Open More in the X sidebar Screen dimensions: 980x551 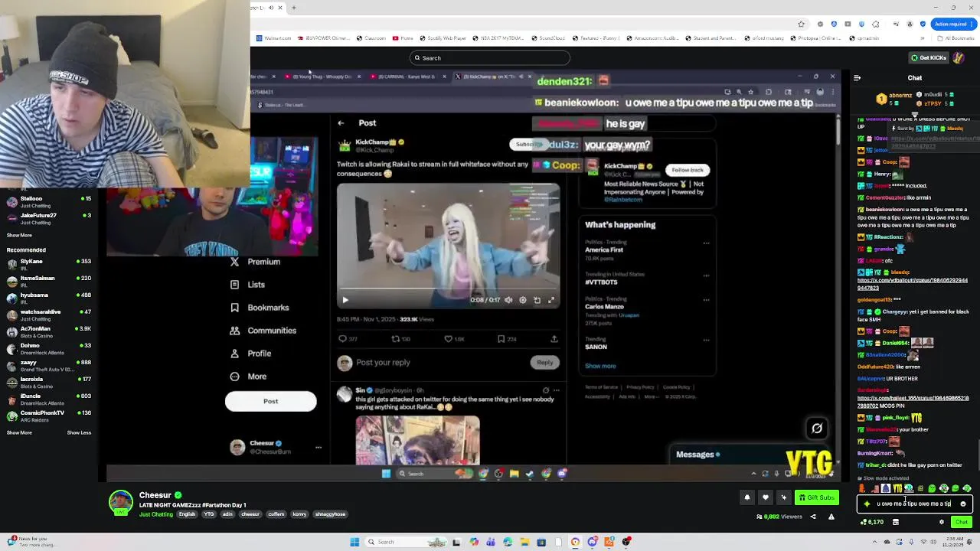(x=248, y=377)
